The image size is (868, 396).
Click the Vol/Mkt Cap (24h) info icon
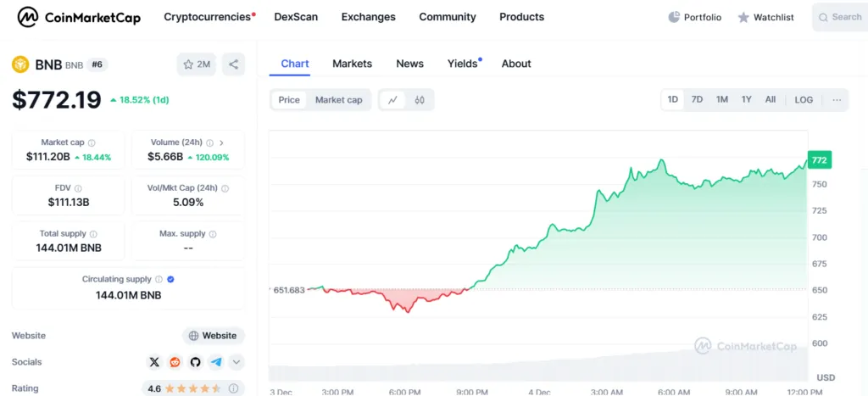tap(225, 188)
